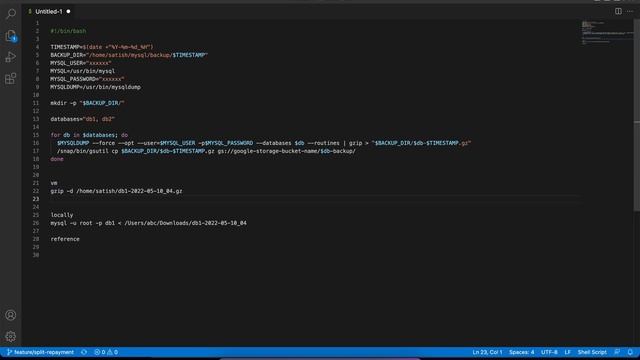
Task: Click the done keyword line
Action: tap(57, 159)
